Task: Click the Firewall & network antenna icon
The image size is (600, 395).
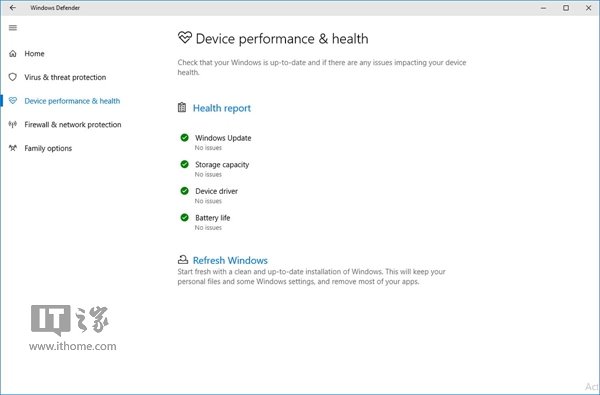Action: 13,124
